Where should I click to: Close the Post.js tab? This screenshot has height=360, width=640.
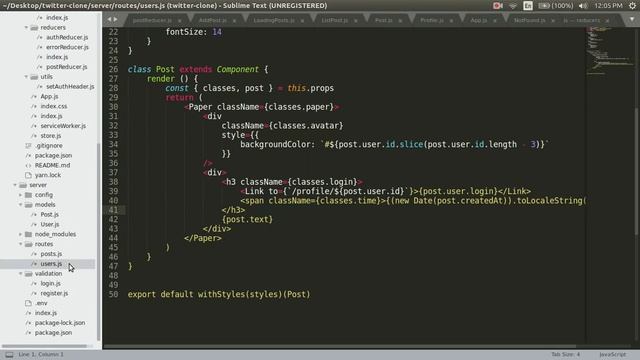click(400, 20)
